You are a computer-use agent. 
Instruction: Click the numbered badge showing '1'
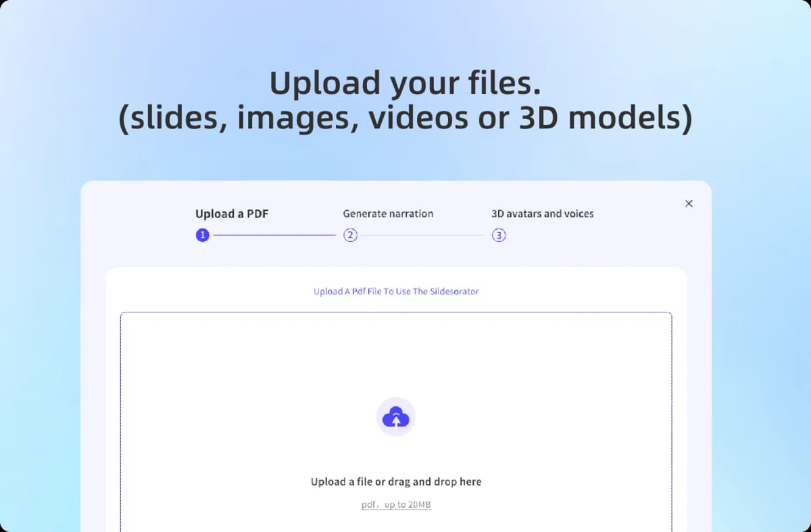[x=202, y=235]
